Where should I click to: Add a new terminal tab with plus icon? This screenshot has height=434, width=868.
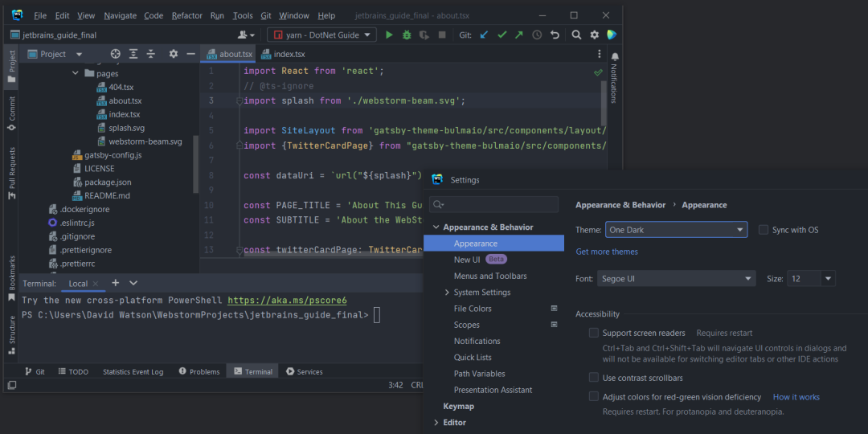[115, 283]
